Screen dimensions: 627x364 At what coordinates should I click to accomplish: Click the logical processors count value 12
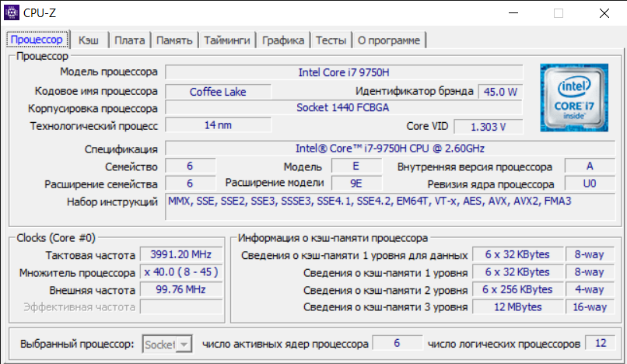(x=601, y=343)
